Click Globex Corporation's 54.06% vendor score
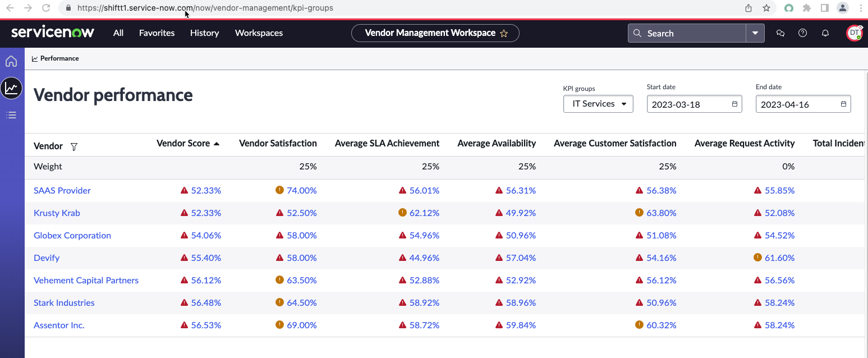868x358 pixels. click(206, 236)
